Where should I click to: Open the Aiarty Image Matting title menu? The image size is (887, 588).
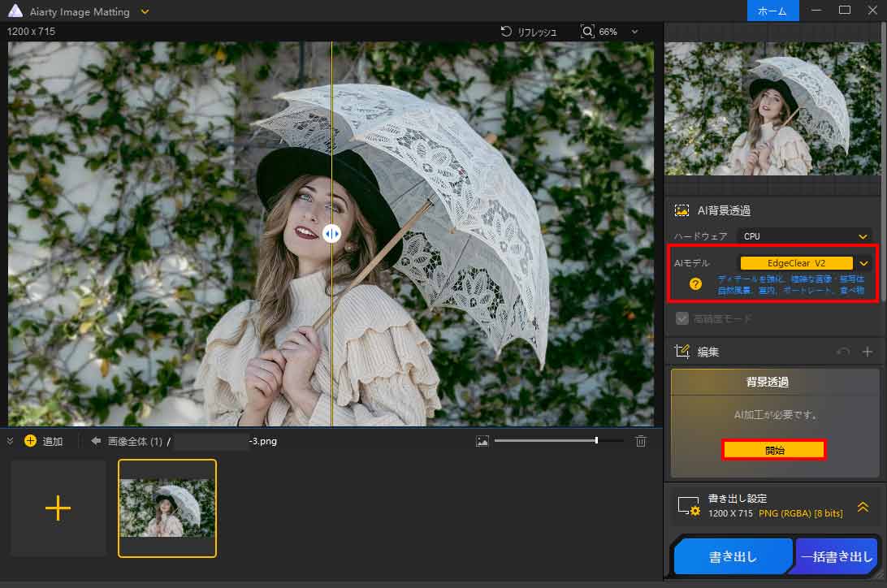click(x=145, y=11)
